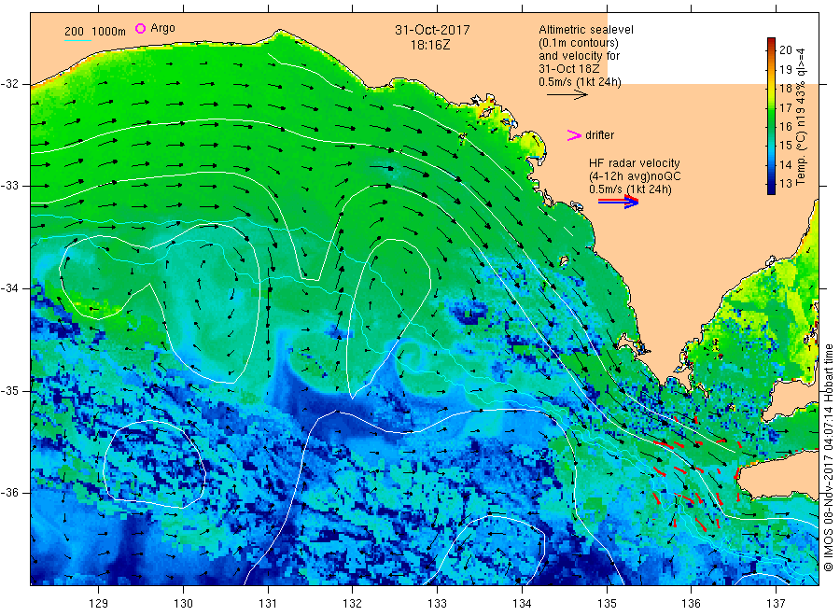This screenshot has width=840, height=616.
Task: Click the '131' longitude axis label
Action: pyautogui.click(x=268, y=603)
